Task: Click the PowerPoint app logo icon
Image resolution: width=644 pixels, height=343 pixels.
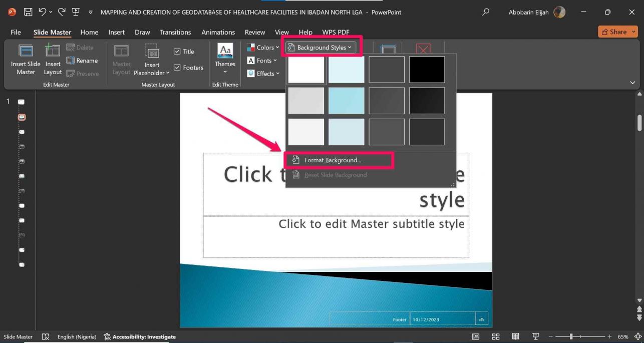Action: coord(12,12)
